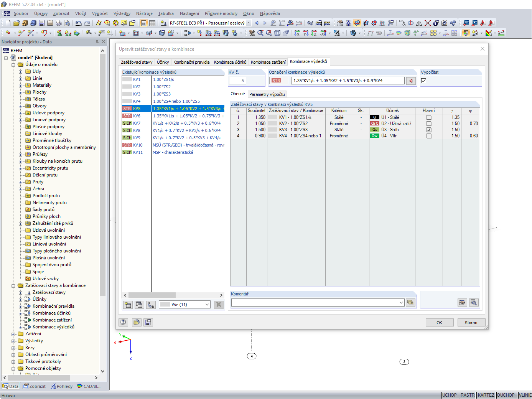
Task: Open the Komentář dropdown list
Action: point(401,302)
